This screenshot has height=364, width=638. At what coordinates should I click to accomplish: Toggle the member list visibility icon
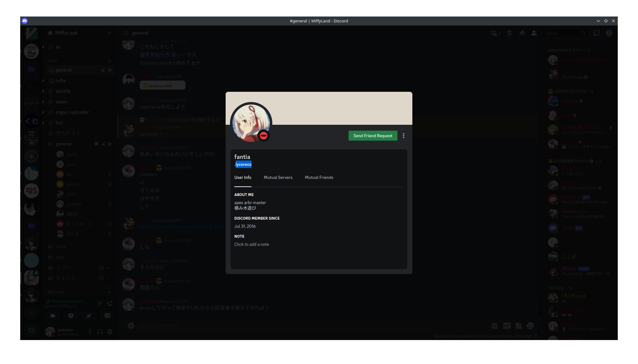tap(534, 33)
